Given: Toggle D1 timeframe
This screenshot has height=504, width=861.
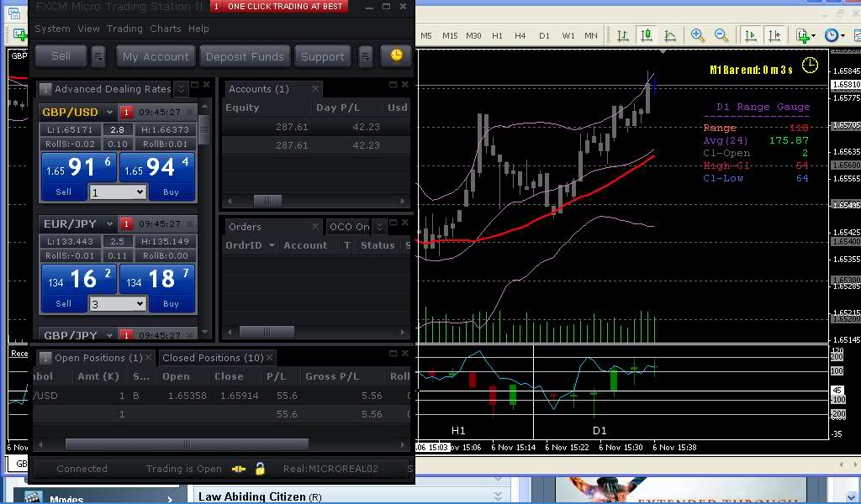Looking at the screenshot, I should point(544,35).
